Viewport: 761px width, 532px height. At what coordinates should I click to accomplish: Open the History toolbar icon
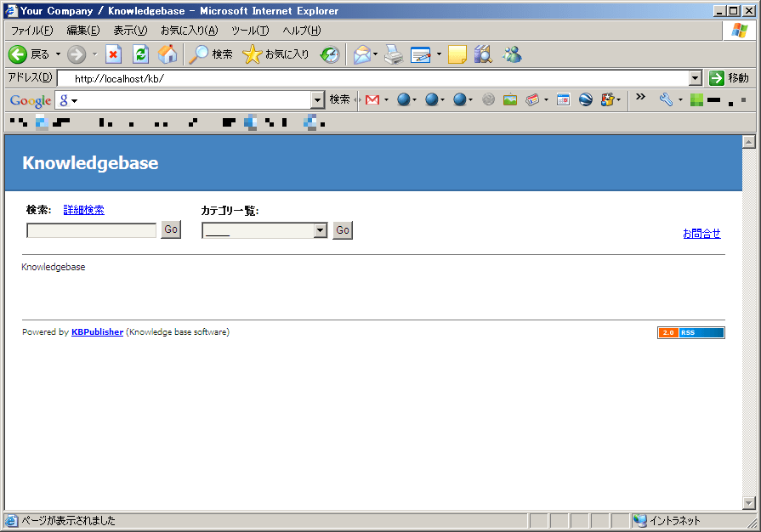pos(330,54)
